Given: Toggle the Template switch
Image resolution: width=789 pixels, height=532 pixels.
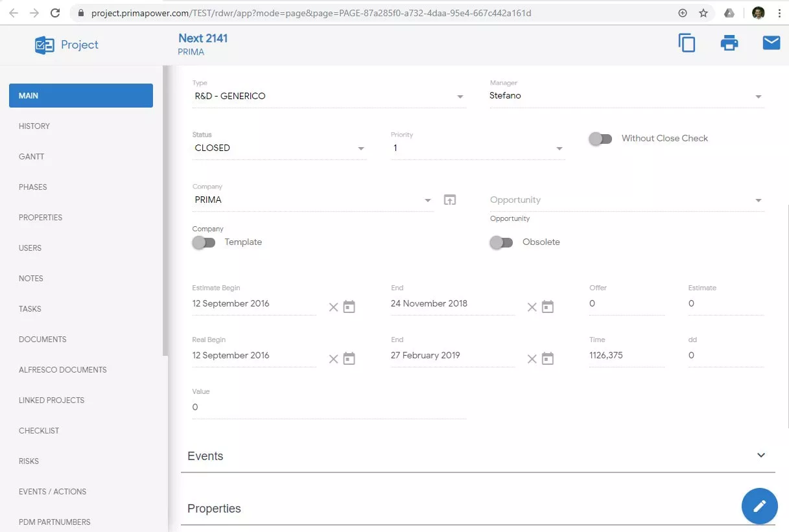Looking at the screenshot, I should pos(204,242).
